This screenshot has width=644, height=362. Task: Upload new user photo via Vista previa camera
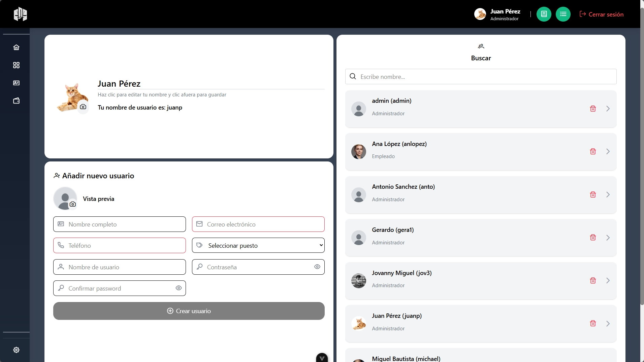[x=72, y=204]
